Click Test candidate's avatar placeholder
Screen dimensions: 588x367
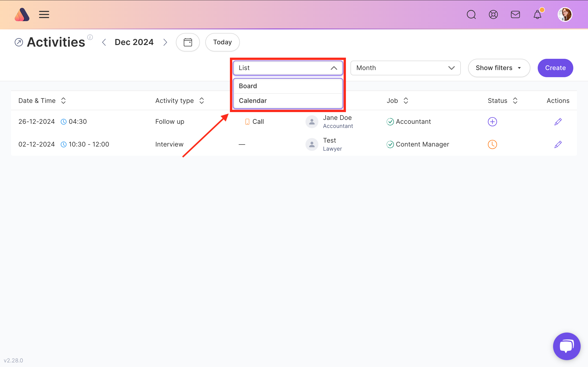click(x=312, y=144)
